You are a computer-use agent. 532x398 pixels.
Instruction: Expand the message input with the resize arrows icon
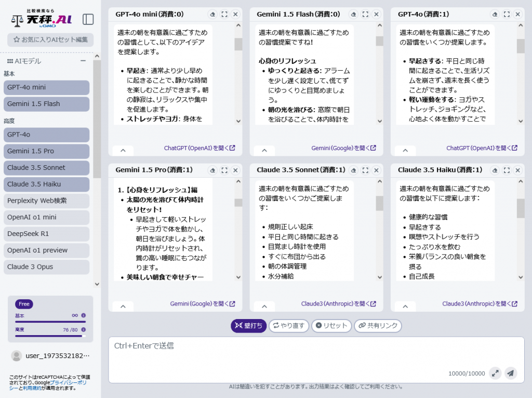pos(495,373)
